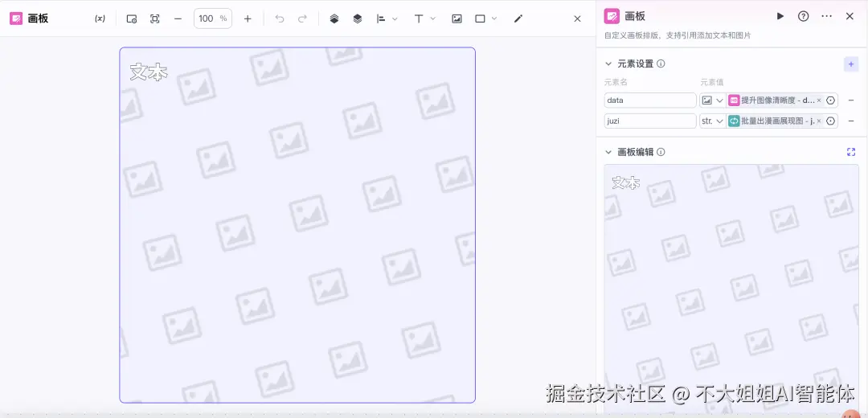This screenshot has height=418, width=868.
Task: Zoom out with the minus icon
Action: [178, 18]
